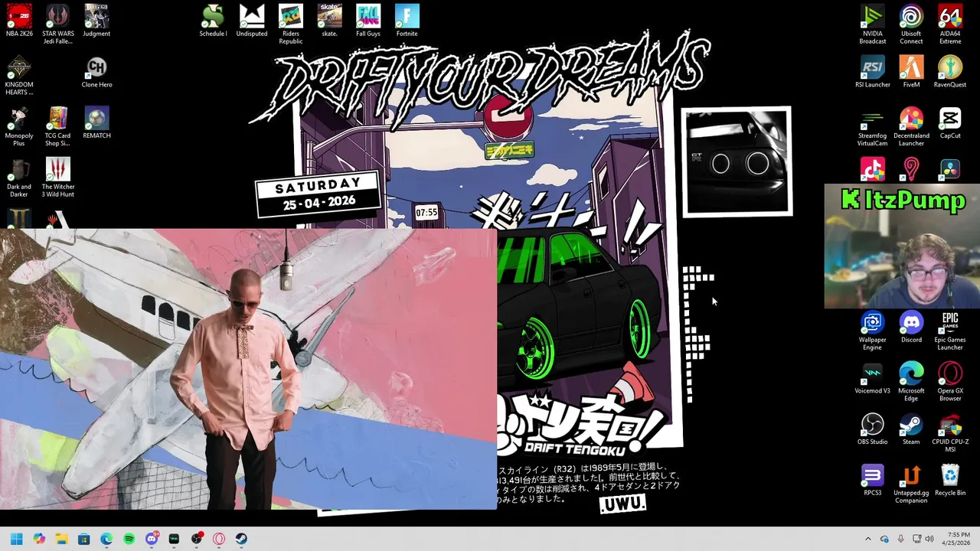This screenshot has height=551, width=980.
Task: Open the REMATCH desktop shortcut
Action: point(96,123)
